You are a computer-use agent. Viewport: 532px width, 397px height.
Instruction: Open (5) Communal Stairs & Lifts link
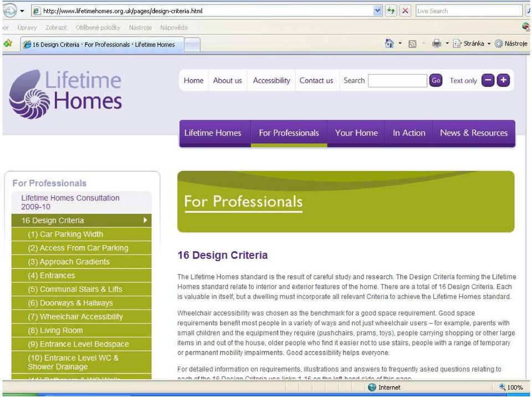(81, 289)
